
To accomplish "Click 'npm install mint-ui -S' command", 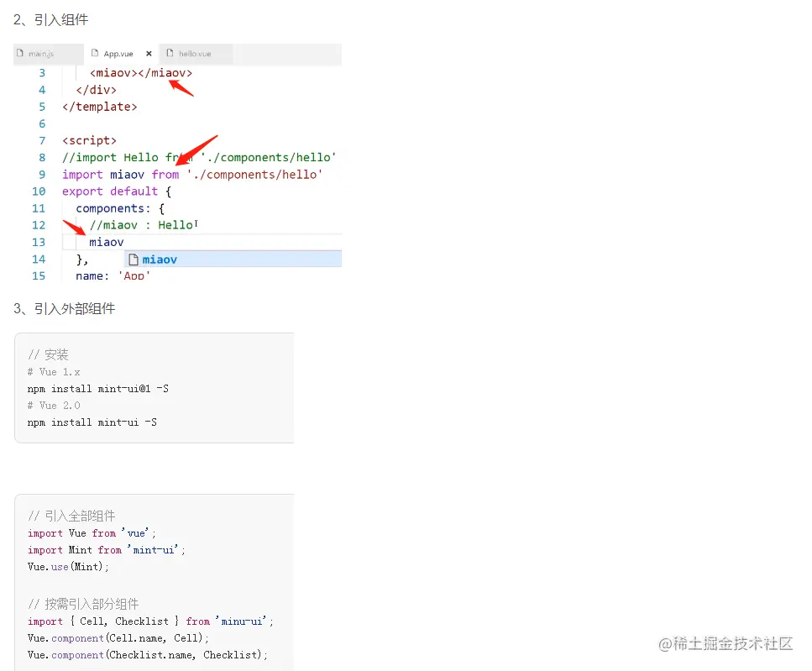I will pyautogui.click(x=92, y=422).
